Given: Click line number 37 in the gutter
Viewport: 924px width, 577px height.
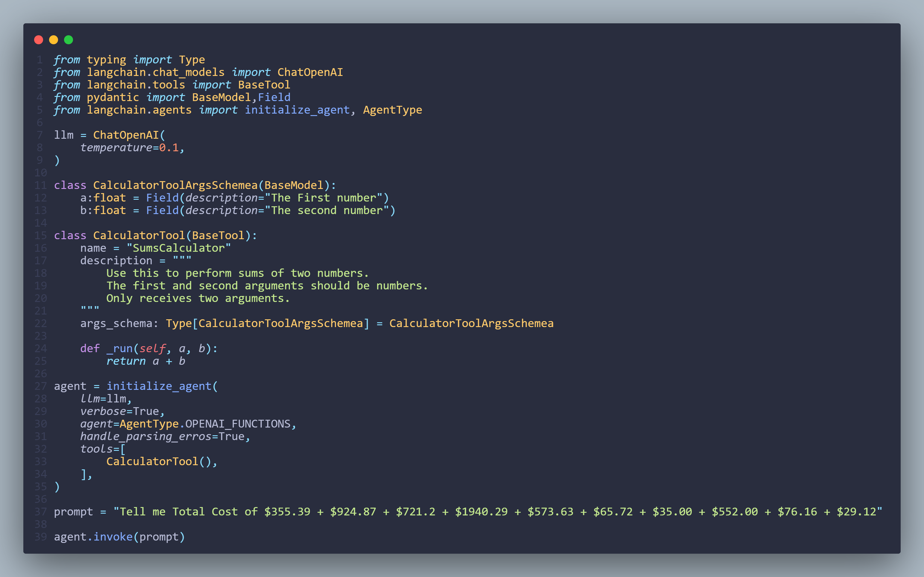Looking at the screenshot, I should pyautogui.click(x=40, y=512).
